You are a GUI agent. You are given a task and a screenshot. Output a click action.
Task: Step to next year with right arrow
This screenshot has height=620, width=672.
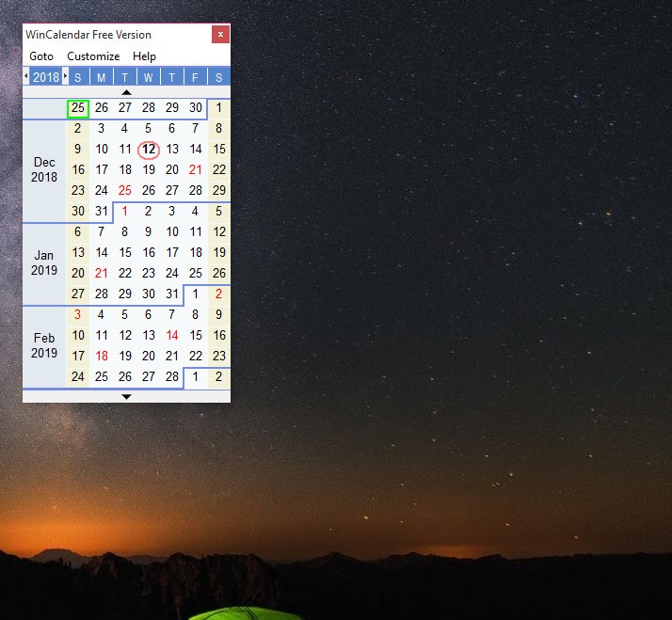pyautogui.click(x=65, y=77)
